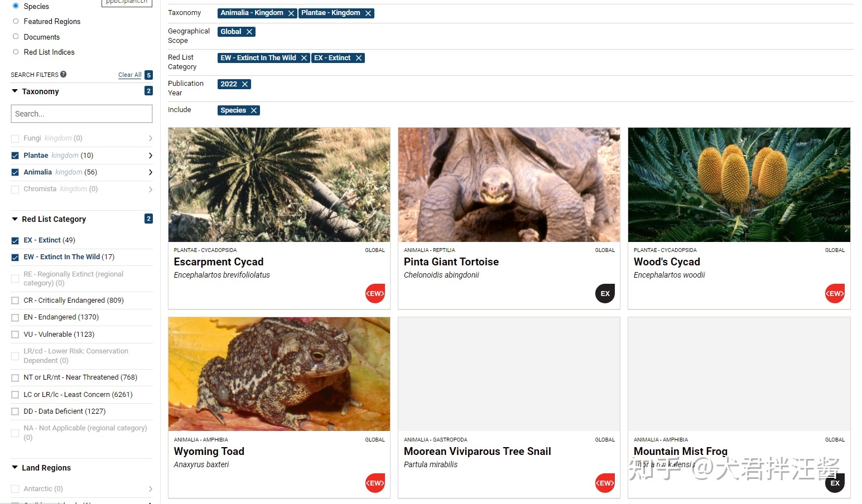862x504 pixels.
Task: Check the CR - Critically Endangered checkbox
Action: tap(15, 301)
